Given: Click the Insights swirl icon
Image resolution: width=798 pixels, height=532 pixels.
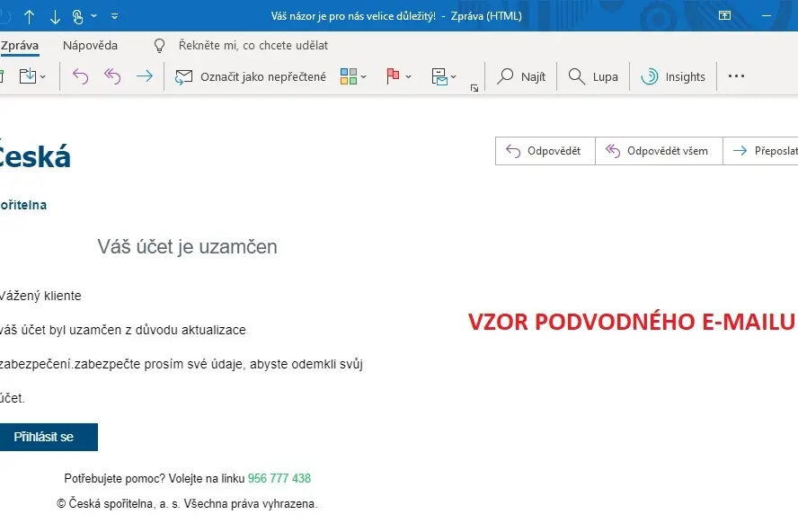Looking at the screenshot, I should click(650, 76).
